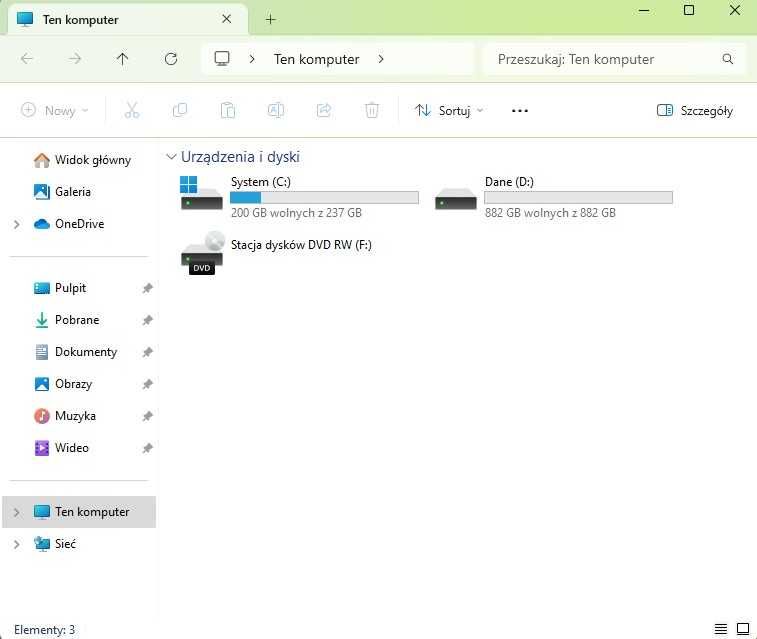757x639 pixels.
Task: Toggle the Szczegóły details pane
Action: pyautogui.click(x=695, y=111)
